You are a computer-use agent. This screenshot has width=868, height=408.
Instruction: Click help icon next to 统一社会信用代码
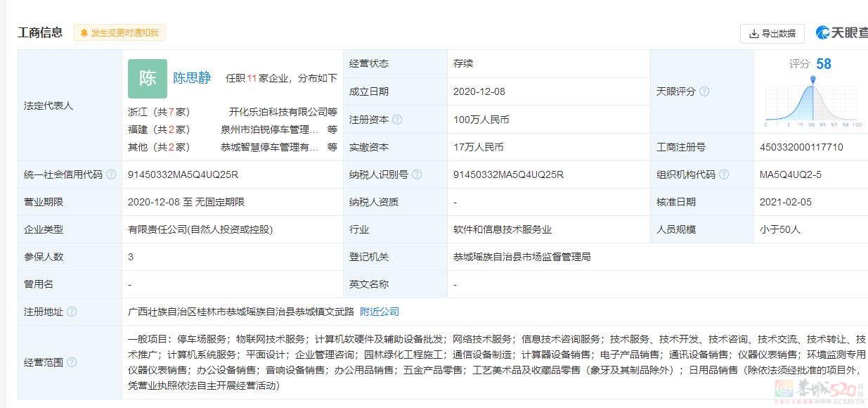pyautogui.click(x=111, y=174)
